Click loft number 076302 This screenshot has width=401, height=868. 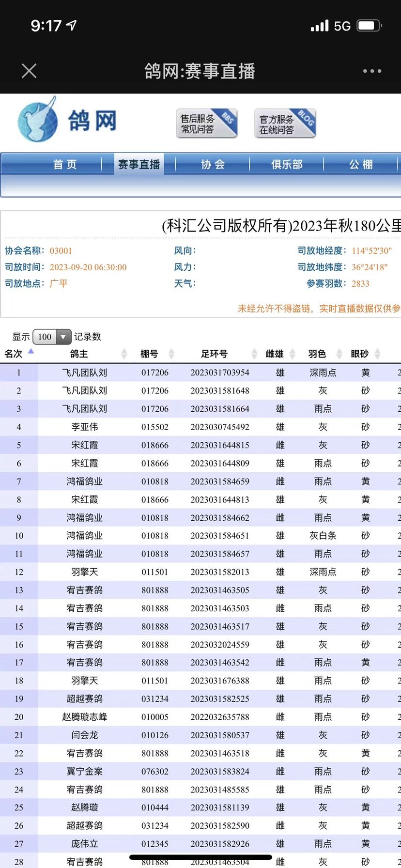[x=155, y=771]
